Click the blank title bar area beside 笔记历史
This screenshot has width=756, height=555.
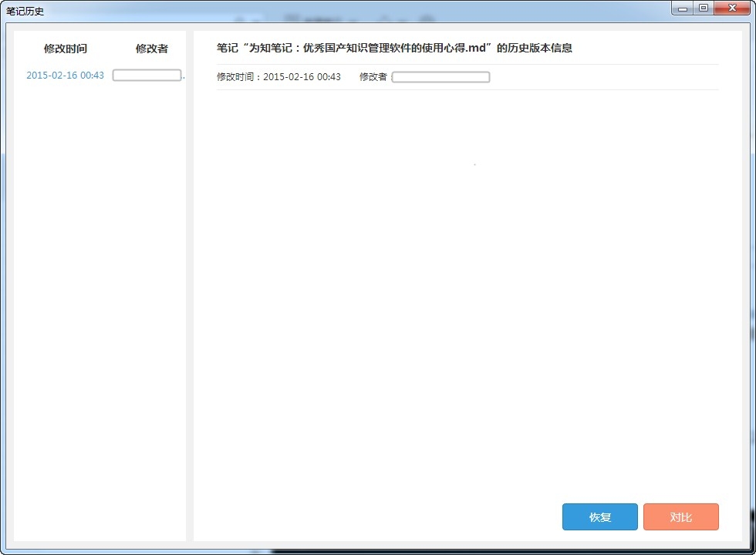347,11
